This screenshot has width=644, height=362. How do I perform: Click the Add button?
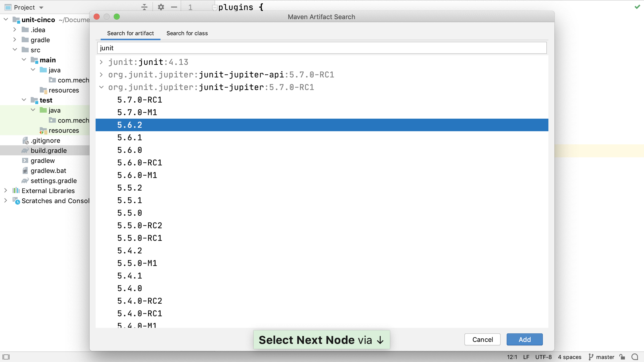pyautogui.click(x=525, y=339)
